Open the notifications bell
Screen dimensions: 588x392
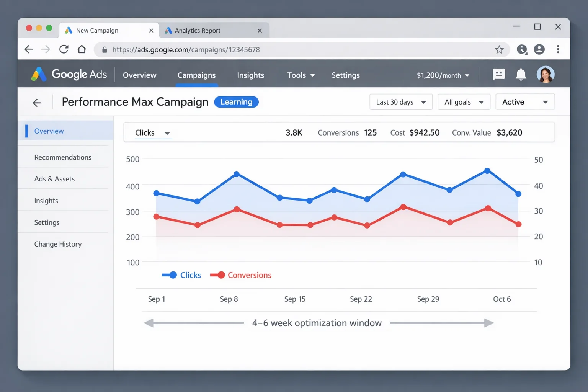tap(521, 75)
